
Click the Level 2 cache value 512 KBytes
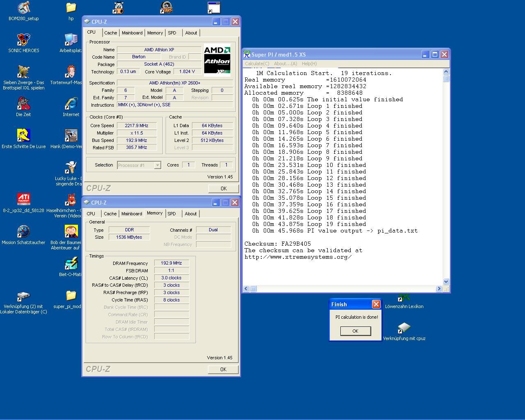(x=212, y=140)
